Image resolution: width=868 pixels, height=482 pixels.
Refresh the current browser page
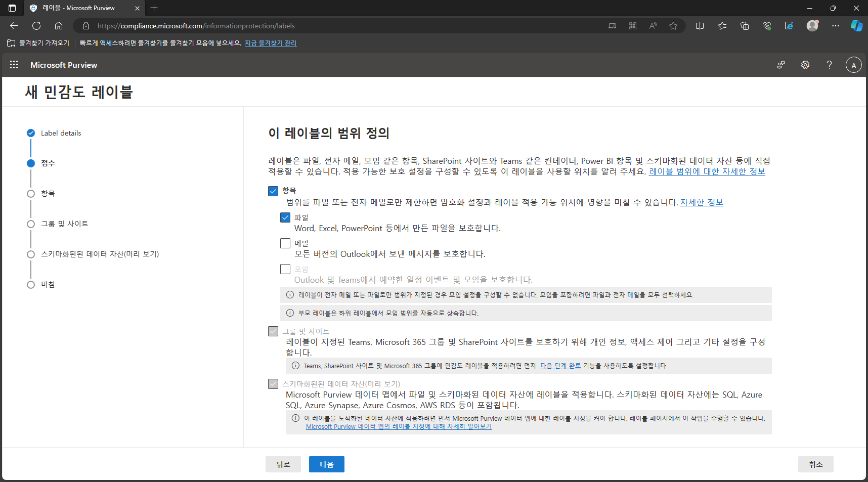[36, 26]
